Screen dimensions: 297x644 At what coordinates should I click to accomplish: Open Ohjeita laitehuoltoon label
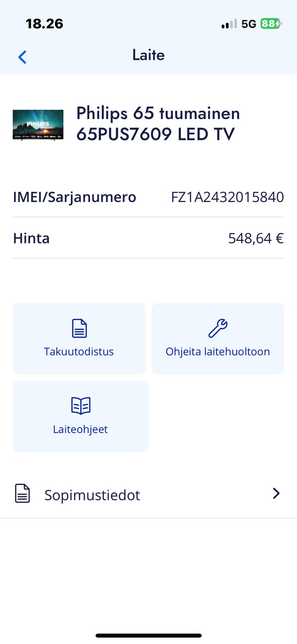(x=218, y=352)
